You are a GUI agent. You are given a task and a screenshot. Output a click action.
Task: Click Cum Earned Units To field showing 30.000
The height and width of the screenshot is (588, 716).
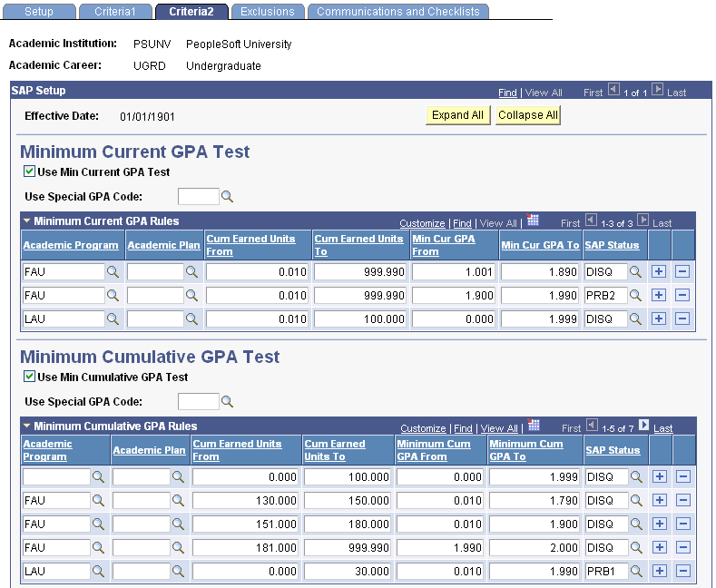[x=347, y=571]
